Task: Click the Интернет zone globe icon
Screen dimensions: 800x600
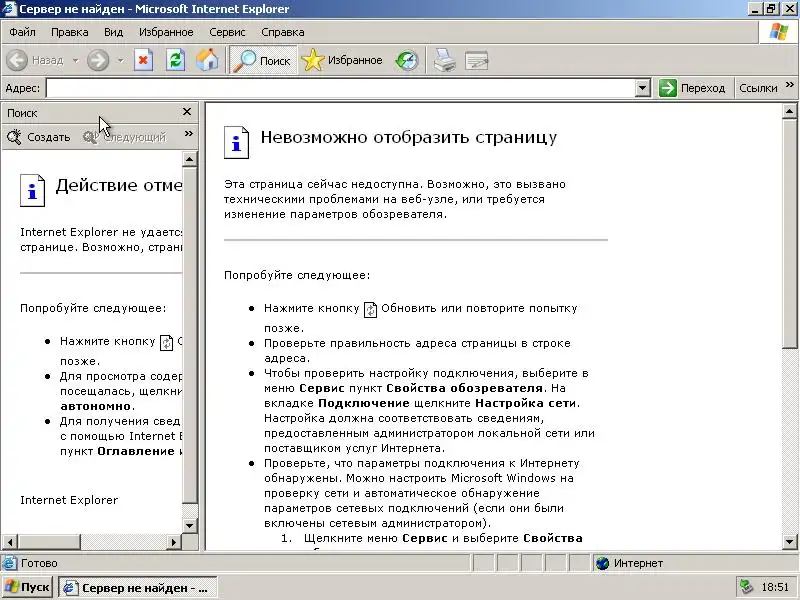Action: coord(603,563)
